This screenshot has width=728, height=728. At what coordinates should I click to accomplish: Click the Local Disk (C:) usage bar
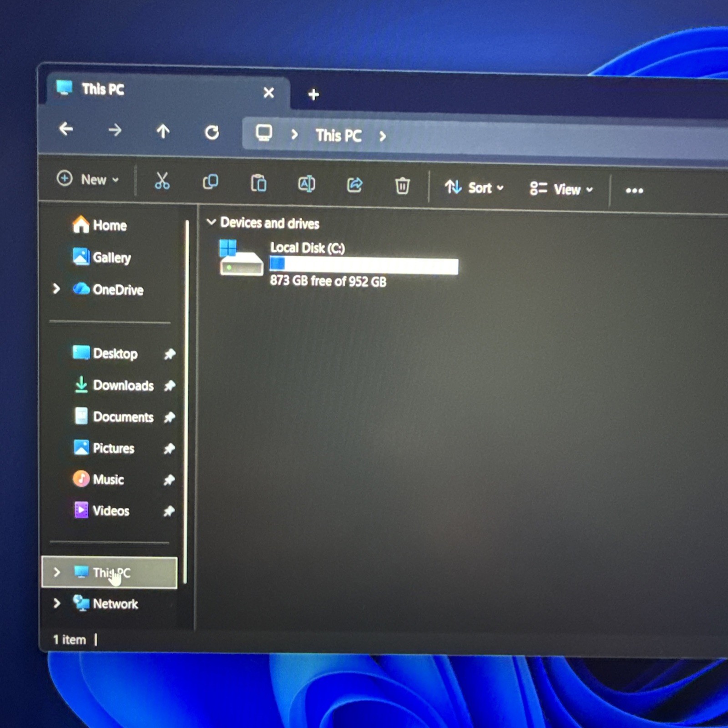(364, 266)
